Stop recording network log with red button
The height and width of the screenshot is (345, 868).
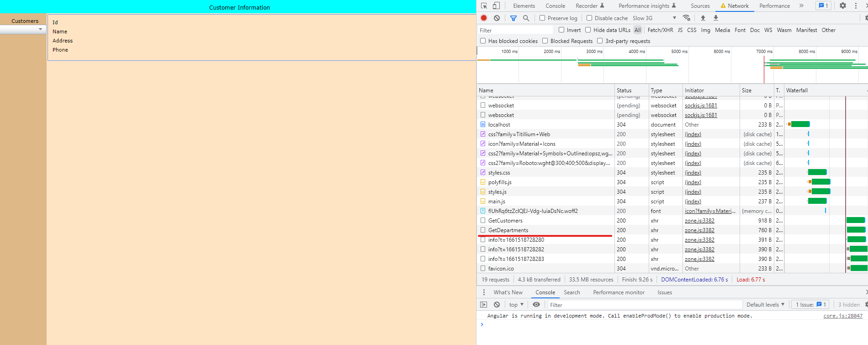(484, 18)
